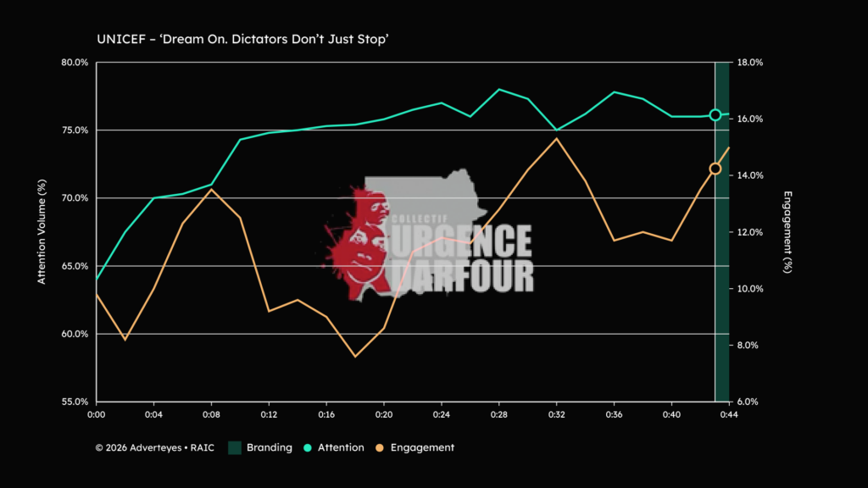Click the '0:08' time axis label
Screen dimensions: 868x488
click(211, 414)
